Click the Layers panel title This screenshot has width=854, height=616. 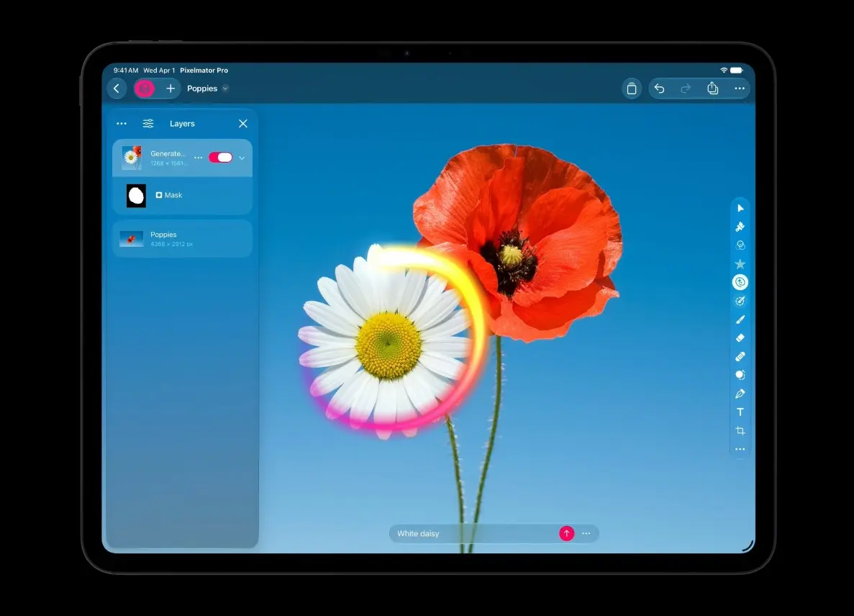(182, 124)
